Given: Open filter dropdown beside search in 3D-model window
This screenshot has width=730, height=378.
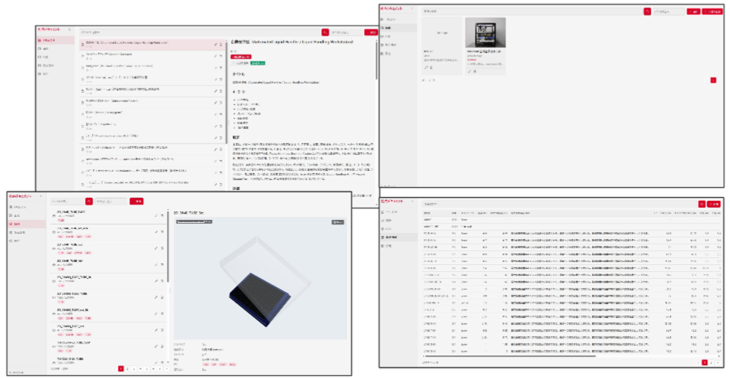Looking at the screenshot, I should click(110, 201).
